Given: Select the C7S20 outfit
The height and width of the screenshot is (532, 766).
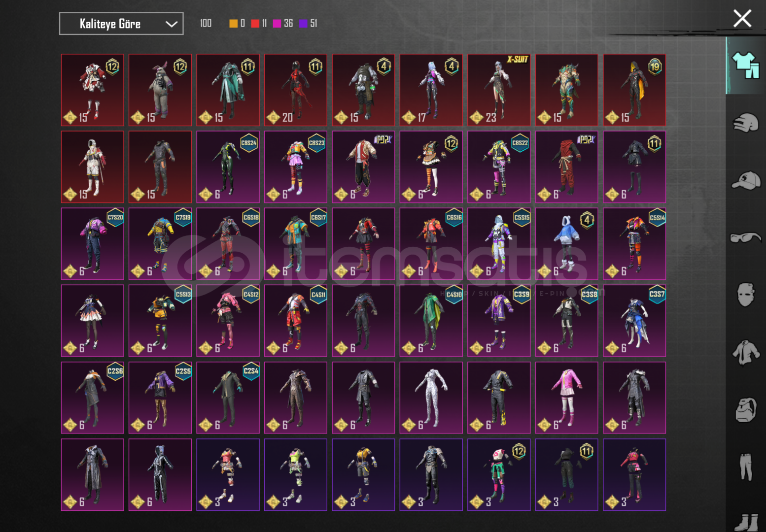Looking at the screenshot, I should click(x=93, y=244).
